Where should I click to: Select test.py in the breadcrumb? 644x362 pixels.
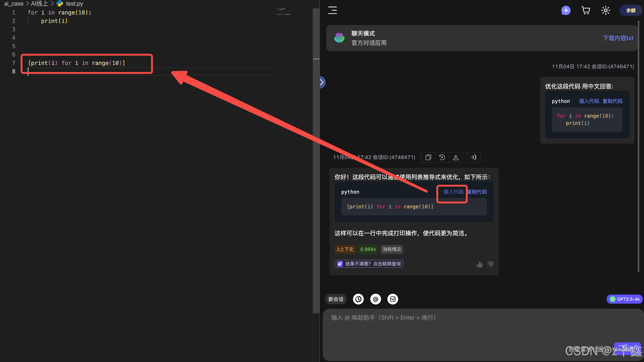[x=74, y=4]
